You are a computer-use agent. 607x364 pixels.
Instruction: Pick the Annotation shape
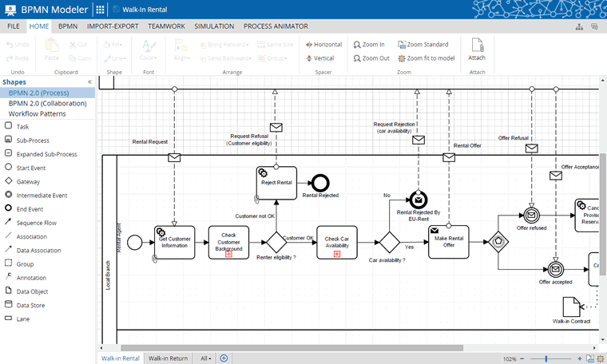point(26,278)
